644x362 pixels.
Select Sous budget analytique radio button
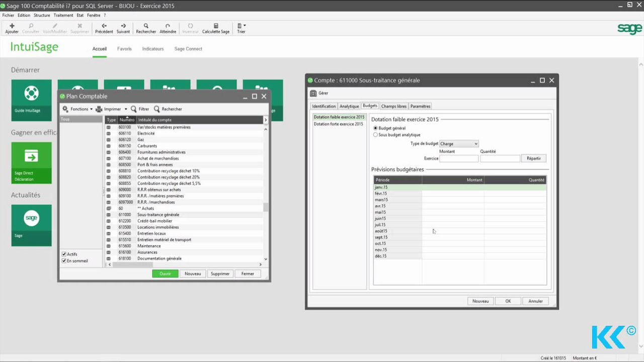pyautogui.click(x=375, y=135)
